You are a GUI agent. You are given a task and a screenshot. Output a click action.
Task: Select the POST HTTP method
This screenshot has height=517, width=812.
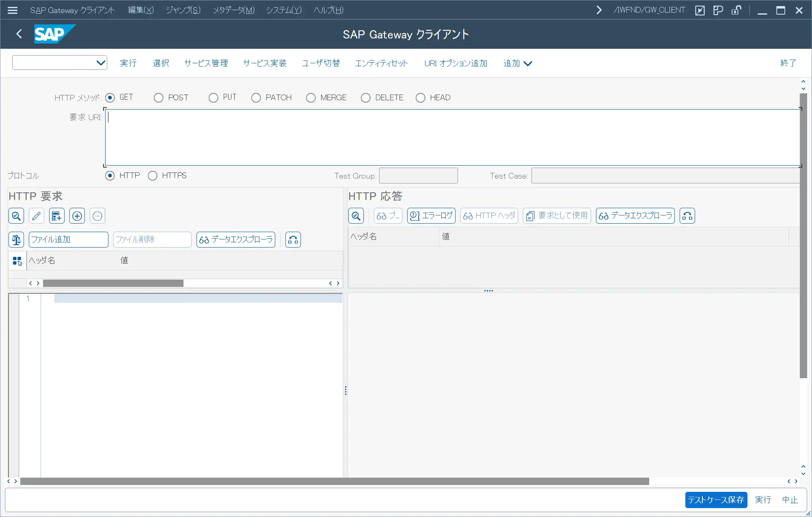coord(158,97)
